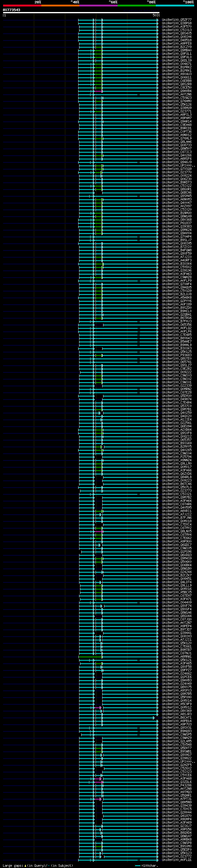
Task: Select the UniRef100_Q8S2R8 label
Action: click(177, 84)
